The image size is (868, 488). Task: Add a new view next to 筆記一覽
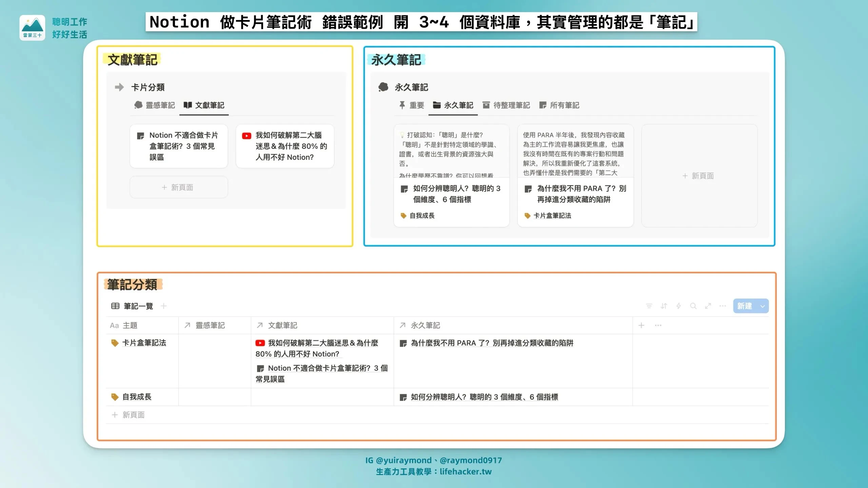(x=164, y=306)
